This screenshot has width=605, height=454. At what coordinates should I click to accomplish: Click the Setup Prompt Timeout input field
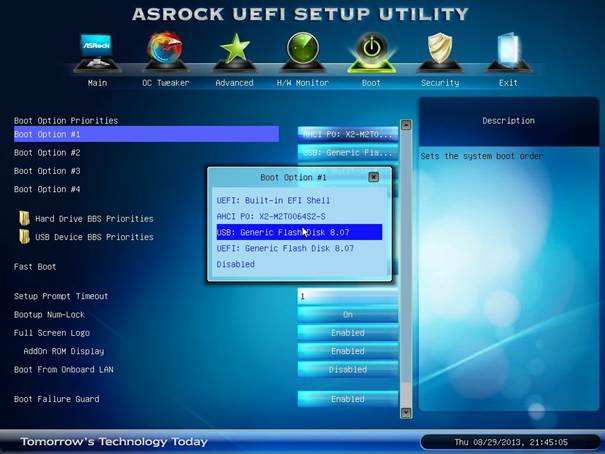click(347, 296)
